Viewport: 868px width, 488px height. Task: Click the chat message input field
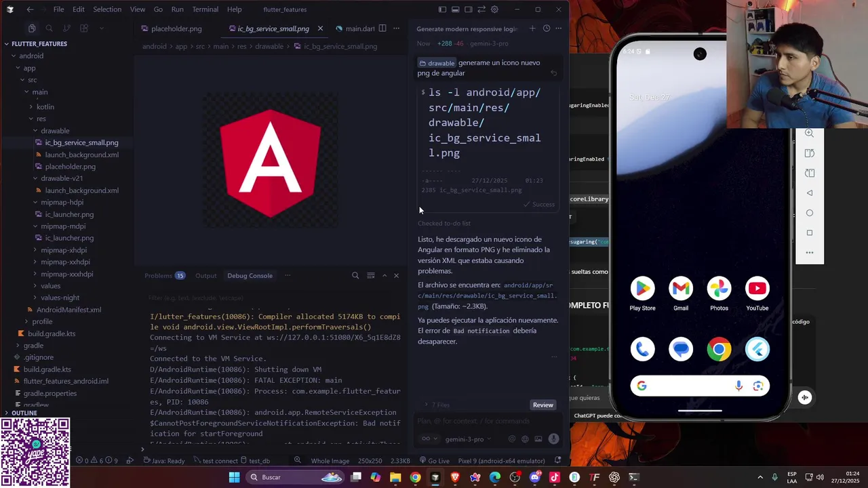coord(488,421)
